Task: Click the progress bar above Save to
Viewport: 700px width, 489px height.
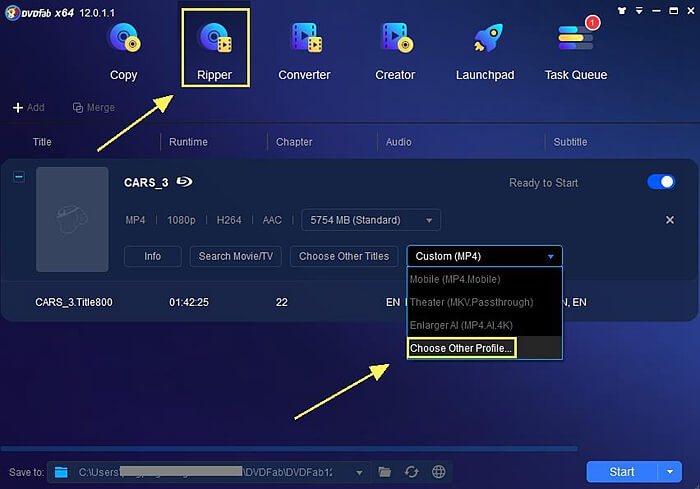Action: (x=289, y=448)
